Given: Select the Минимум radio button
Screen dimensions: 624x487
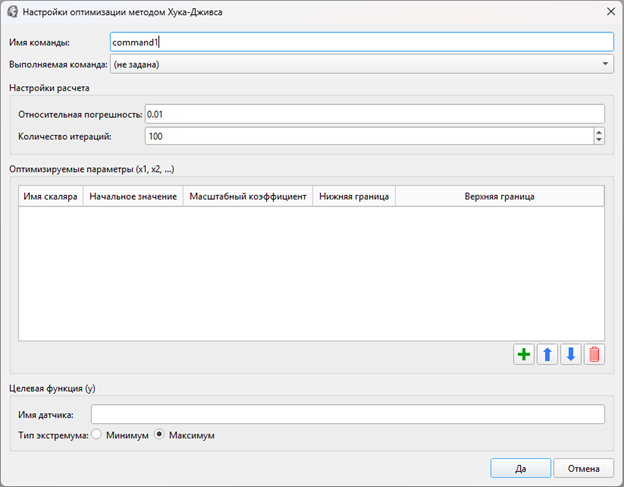Looking at the screenshot, I should pyautogui.click(x=97, y=435).
